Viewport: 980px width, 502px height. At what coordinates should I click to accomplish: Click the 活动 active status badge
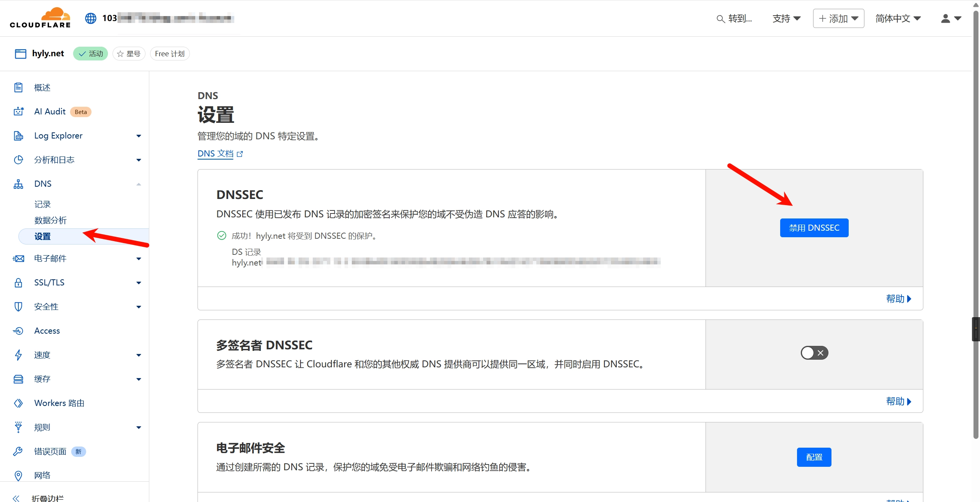pyautogui.click(x=91, y=54)
